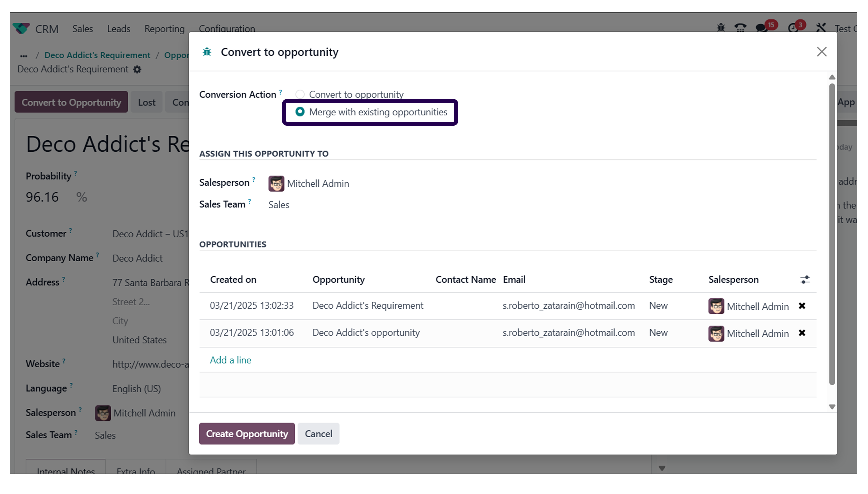Sort by Created on column header
This screenshot has width=868, height=494.
pos(233,280)
